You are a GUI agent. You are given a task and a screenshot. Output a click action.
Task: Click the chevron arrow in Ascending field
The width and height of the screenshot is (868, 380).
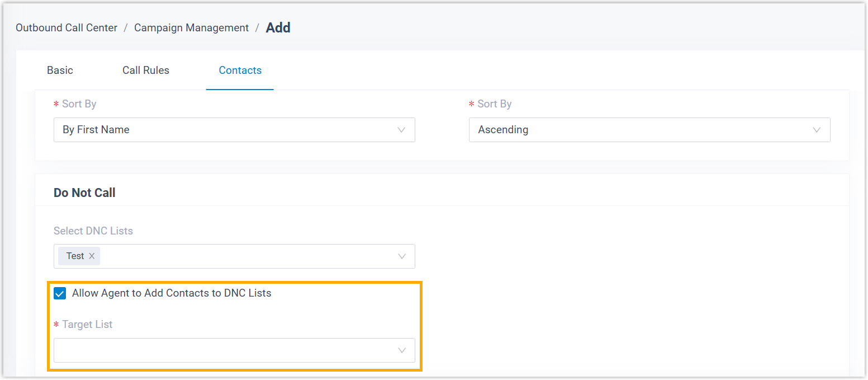[x=817, y=130]
